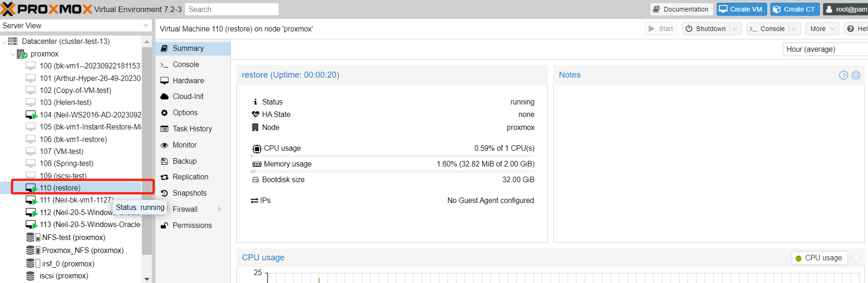Click the VM 100 monitor icon
This screenshot has width=868, height=283.
click(31, 66)
